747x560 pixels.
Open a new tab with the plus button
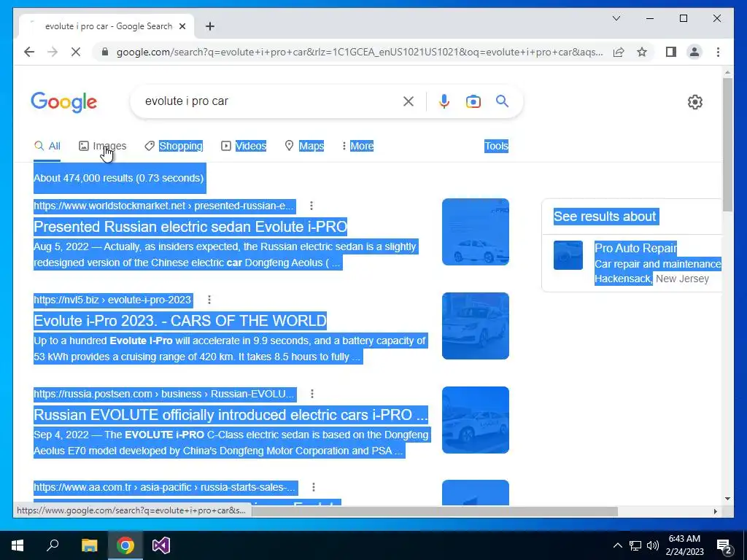(210, 26)
